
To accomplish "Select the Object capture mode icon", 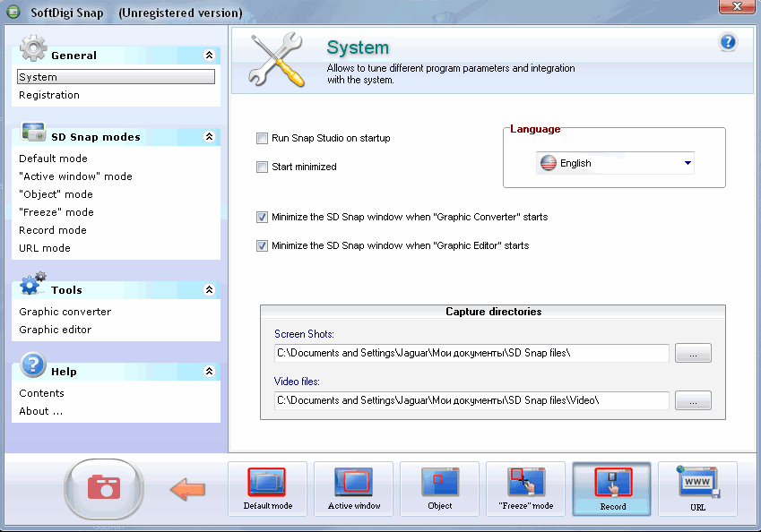I will coord(440,489).
